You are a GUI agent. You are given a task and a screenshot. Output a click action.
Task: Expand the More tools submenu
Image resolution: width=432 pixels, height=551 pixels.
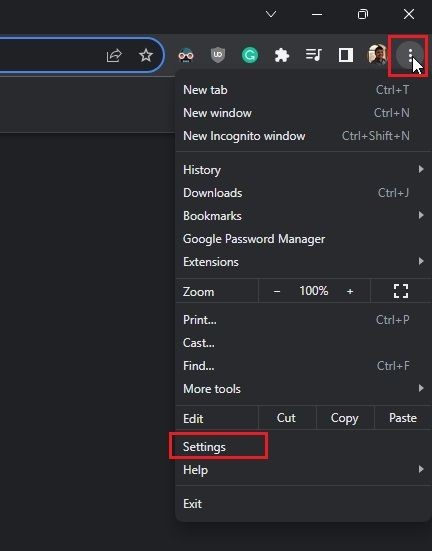tap(303, 389)
